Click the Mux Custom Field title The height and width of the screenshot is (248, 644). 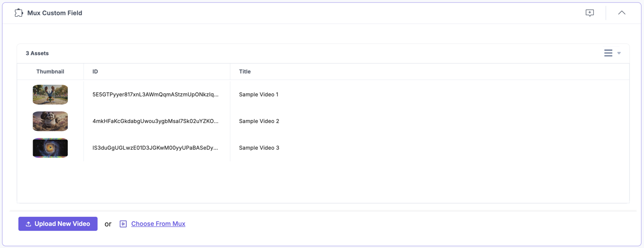(x=55, y=13)
